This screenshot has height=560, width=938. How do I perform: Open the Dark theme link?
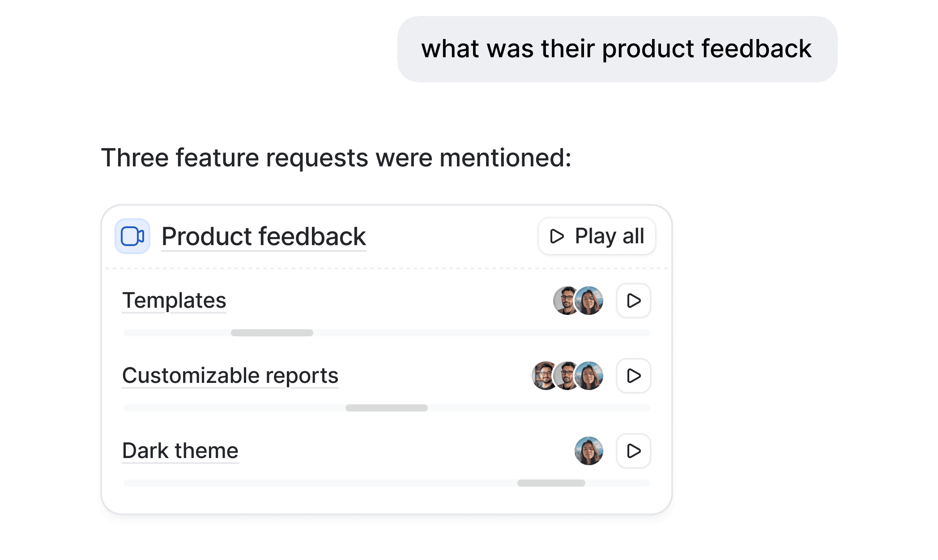[x=180, y=450]
